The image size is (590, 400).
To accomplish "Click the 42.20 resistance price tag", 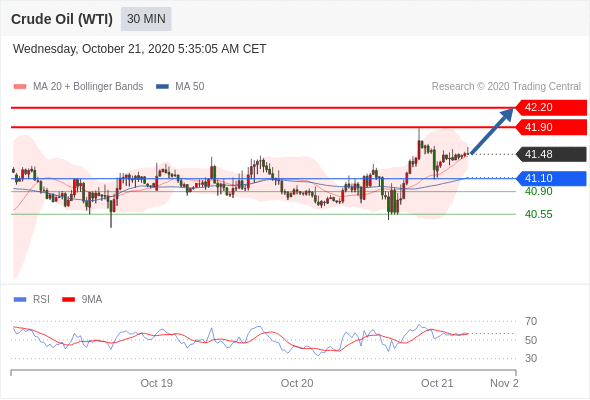I will [x=551, y=108].
